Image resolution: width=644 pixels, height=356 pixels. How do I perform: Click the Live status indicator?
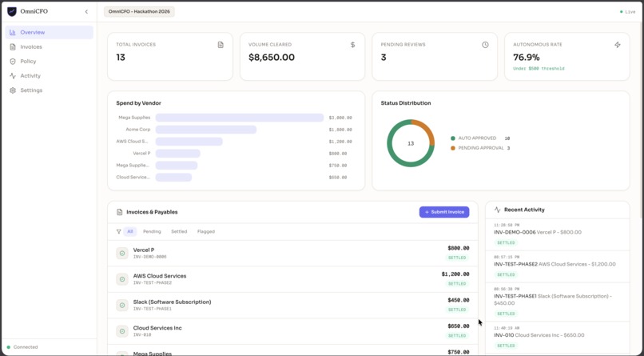tap(627, 12)
